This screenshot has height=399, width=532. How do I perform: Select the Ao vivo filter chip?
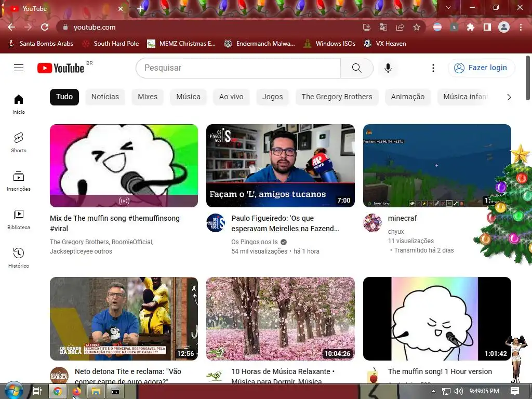(231, 97)
